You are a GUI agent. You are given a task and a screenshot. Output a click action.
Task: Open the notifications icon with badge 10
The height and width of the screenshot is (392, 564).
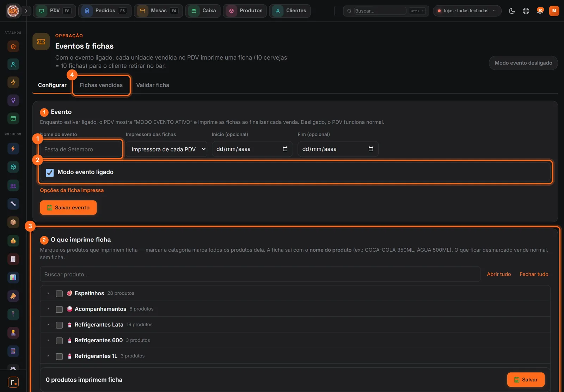[x=540, y=11]
